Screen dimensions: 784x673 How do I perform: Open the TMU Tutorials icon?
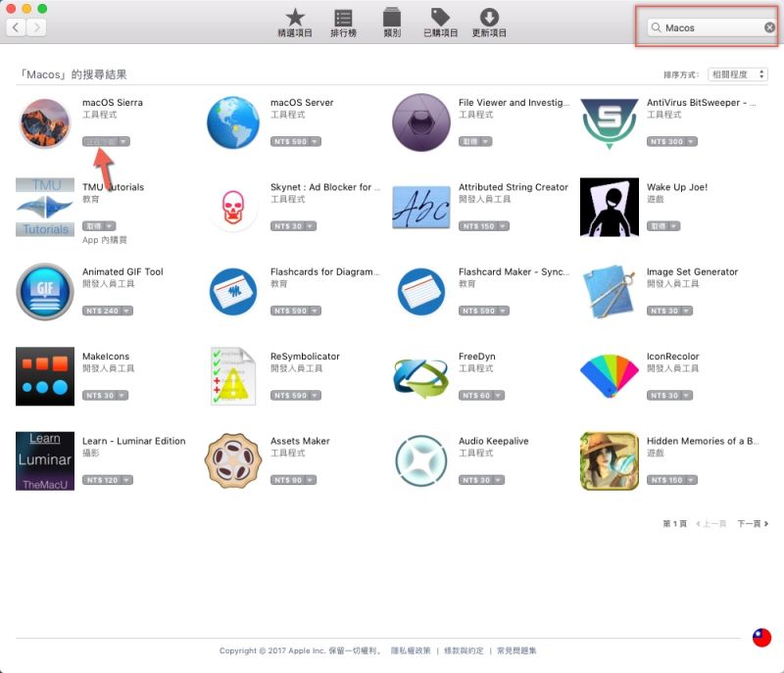coord(45,207)
